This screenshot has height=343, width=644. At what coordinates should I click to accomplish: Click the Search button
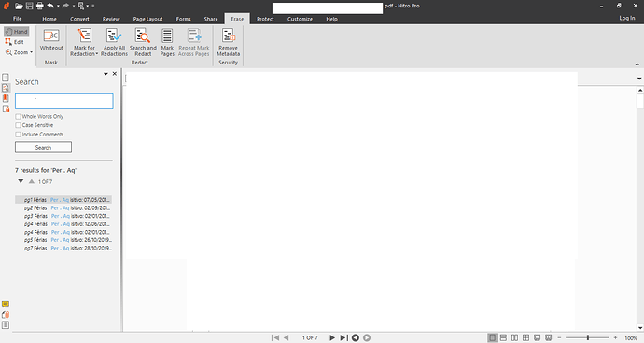click(x=43, y=148)
